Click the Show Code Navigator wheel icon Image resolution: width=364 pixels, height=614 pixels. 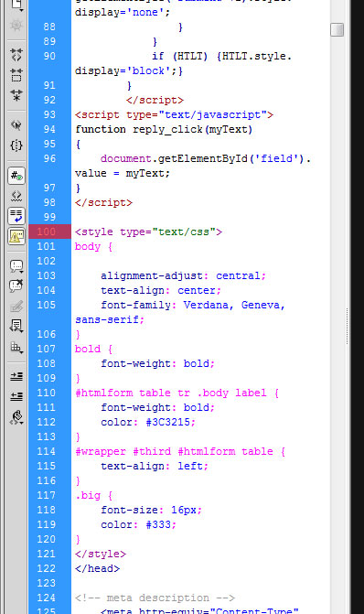(16, 26)
